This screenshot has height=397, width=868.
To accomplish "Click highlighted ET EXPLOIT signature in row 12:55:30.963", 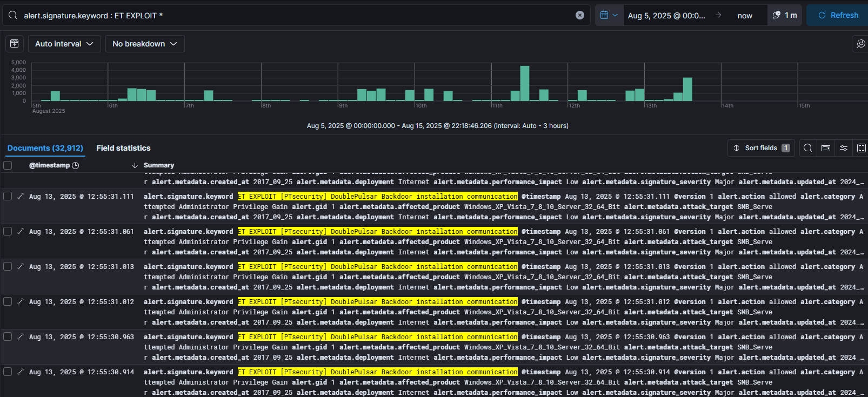I will tap(378, 337).
